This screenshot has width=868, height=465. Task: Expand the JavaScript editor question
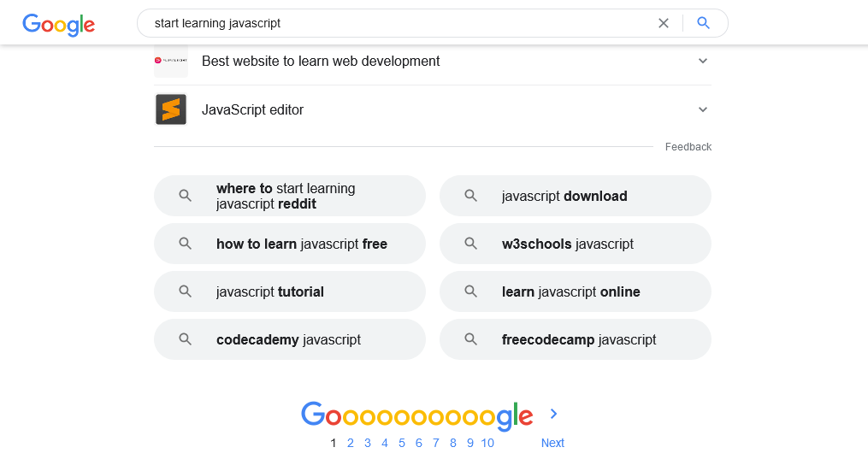[x=433, y=109]
